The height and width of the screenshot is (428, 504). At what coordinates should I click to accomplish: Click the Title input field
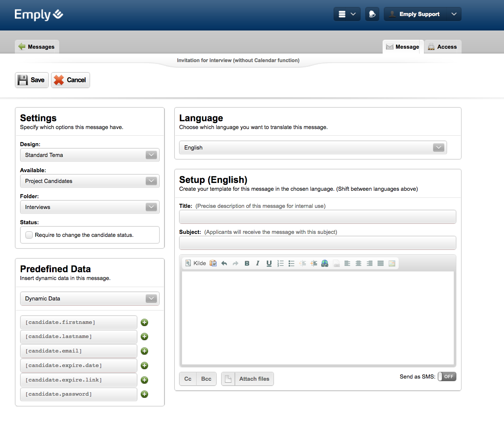point(318,217)
